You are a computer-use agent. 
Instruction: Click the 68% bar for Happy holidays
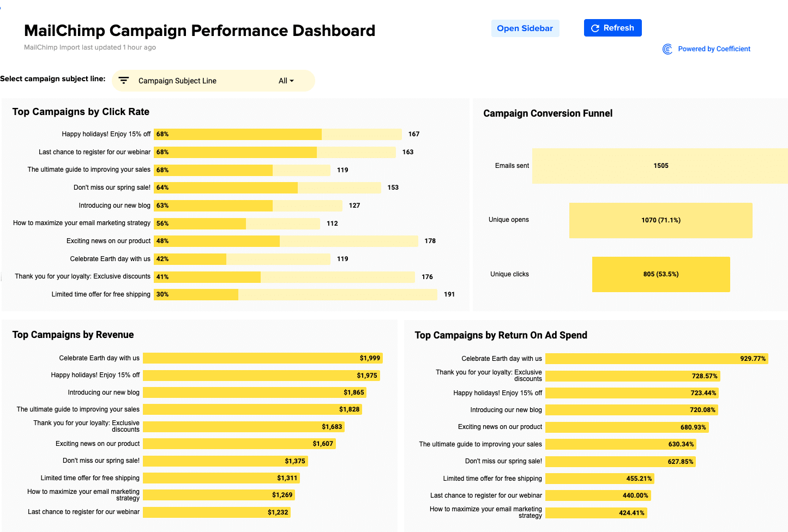pyautogui.click(x=238, y=134)
